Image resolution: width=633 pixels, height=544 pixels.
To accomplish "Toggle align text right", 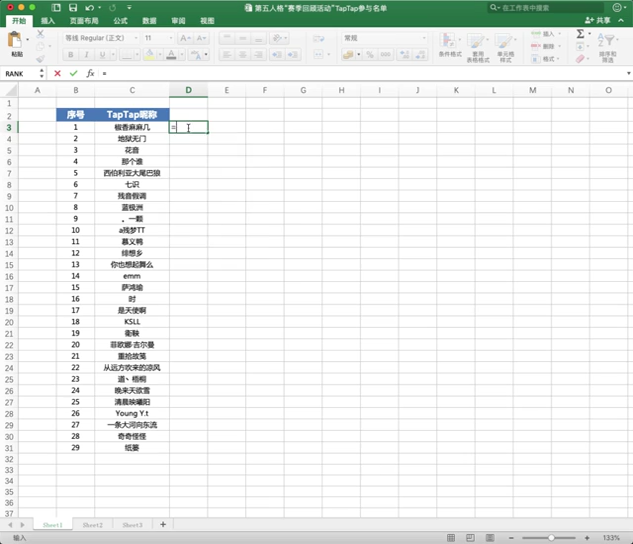I will [x=258, y=54].
